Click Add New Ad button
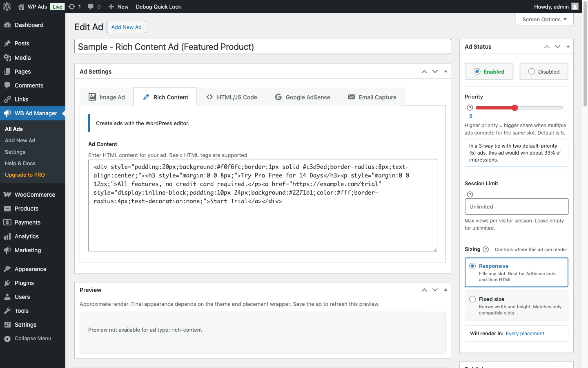588x368 pixels. pos(127,27)
